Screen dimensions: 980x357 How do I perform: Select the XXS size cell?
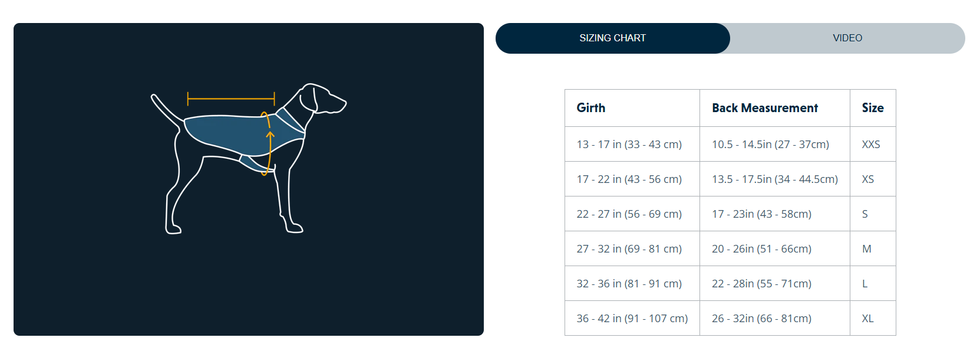click(x=870, y=145)
